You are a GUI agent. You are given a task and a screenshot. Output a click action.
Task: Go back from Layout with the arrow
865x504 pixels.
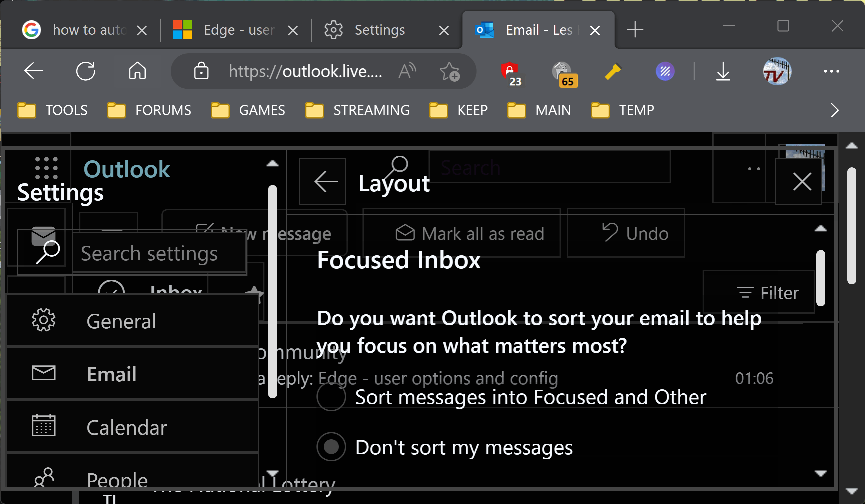click(x=322, y=181)
